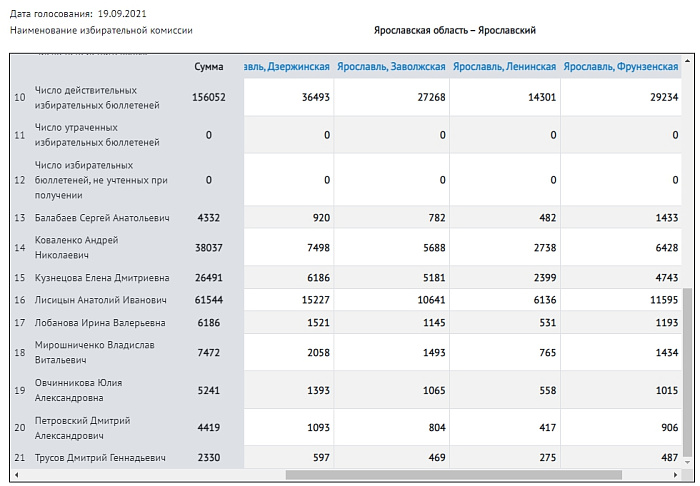Click the Заволжская value 5688
The height and width of the screenshot is (486, 700).
point(434,247)
